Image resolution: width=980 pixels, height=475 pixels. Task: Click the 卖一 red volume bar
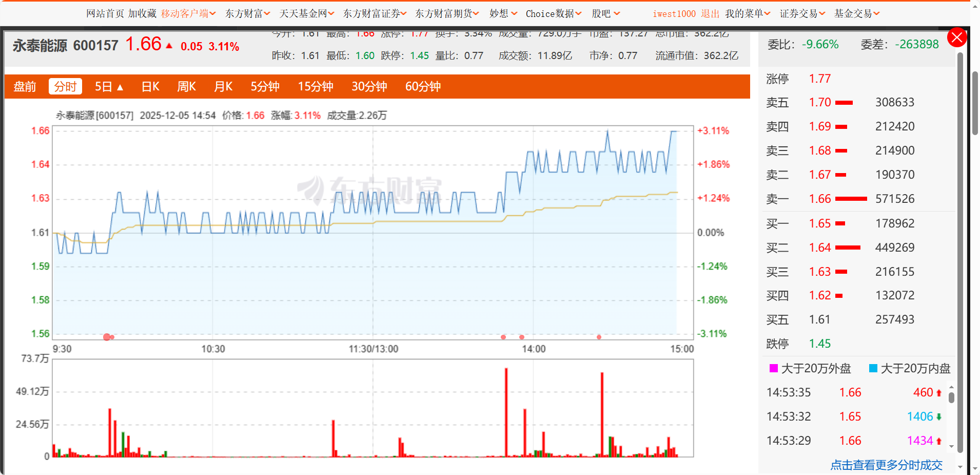tap(851, 199)
